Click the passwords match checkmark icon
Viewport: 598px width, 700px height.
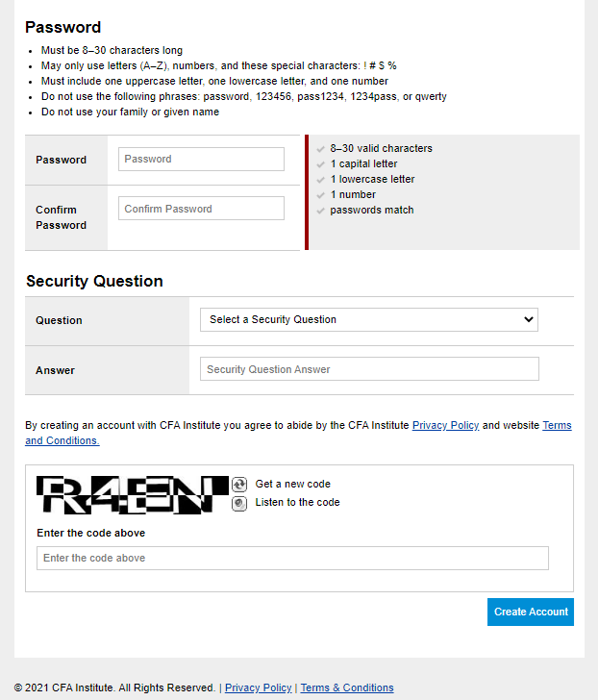point(320,211)
